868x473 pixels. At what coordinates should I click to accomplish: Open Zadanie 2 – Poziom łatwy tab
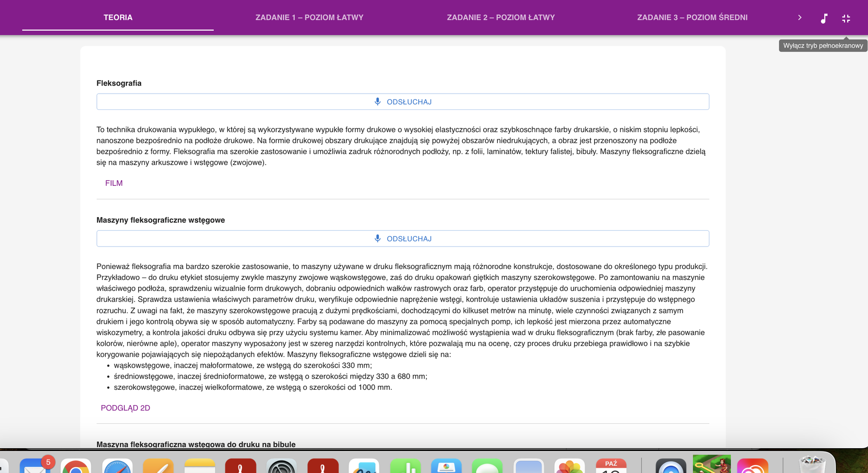pos(500,18)
